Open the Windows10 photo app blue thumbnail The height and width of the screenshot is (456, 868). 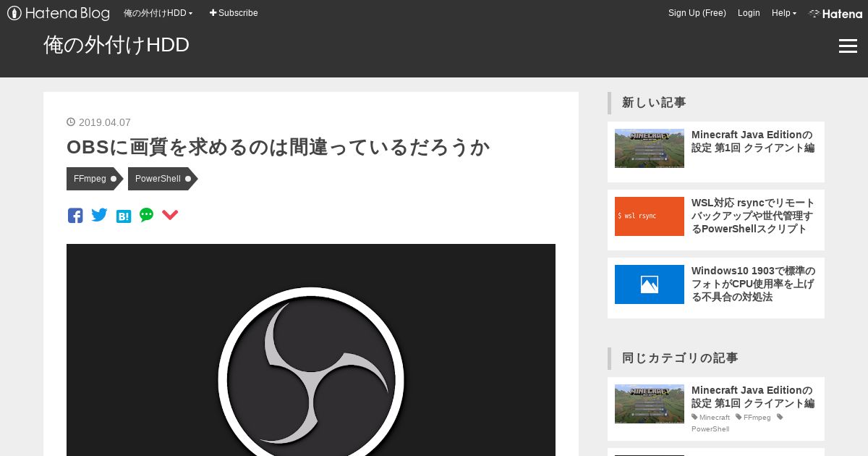tap(650, 284)
